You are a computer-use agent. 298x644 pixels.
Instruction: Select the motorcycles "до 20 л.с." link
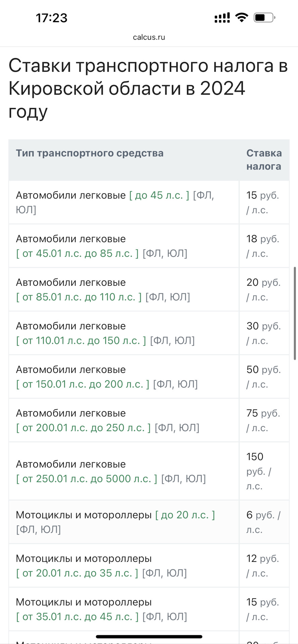[x=185, y=515]
